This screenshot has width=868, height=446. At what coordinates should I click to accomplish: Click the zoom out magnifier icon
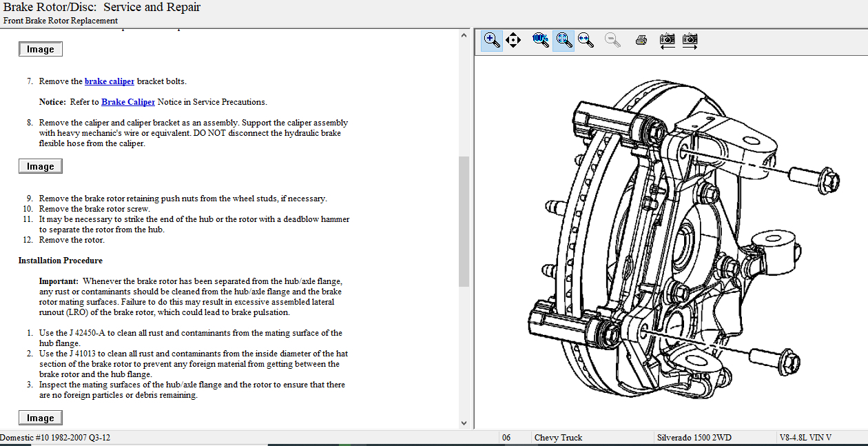click(612, 41)
